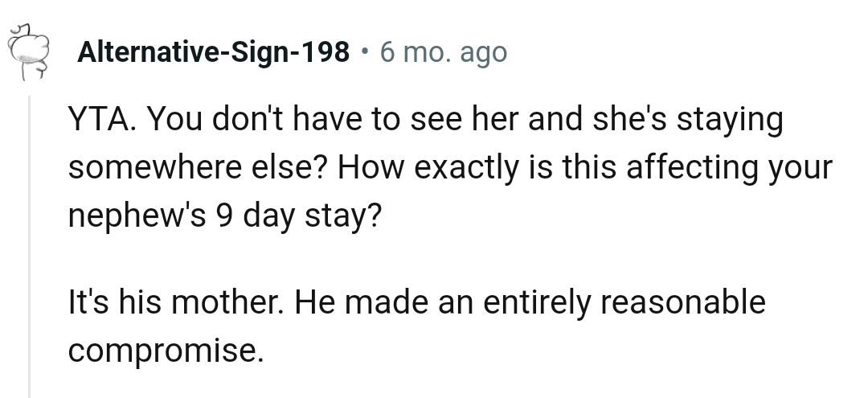Click the word "ago" in the timestamp
This screenshot has height=398, width=868.
(483, 53)
